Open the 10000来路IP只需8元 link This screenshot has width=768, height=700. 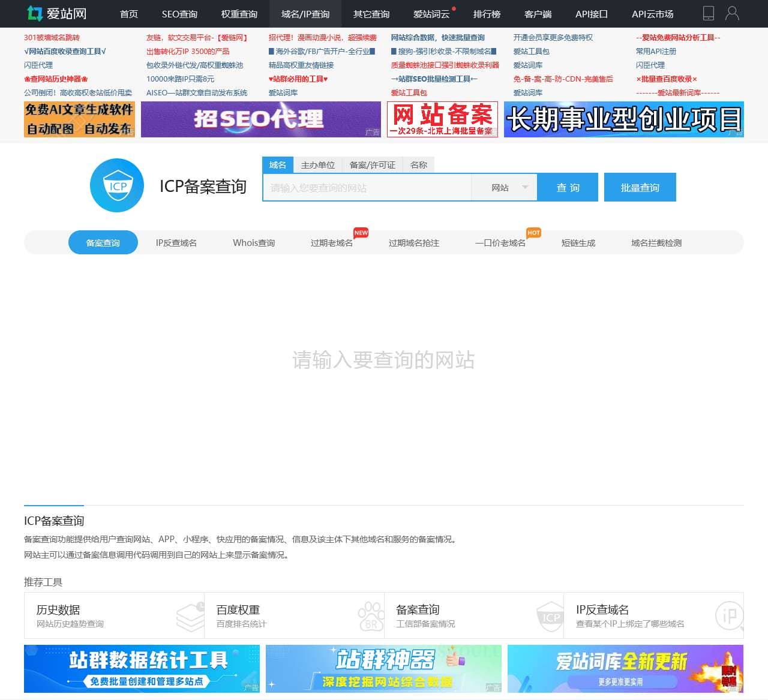click(x=180, y=79)
